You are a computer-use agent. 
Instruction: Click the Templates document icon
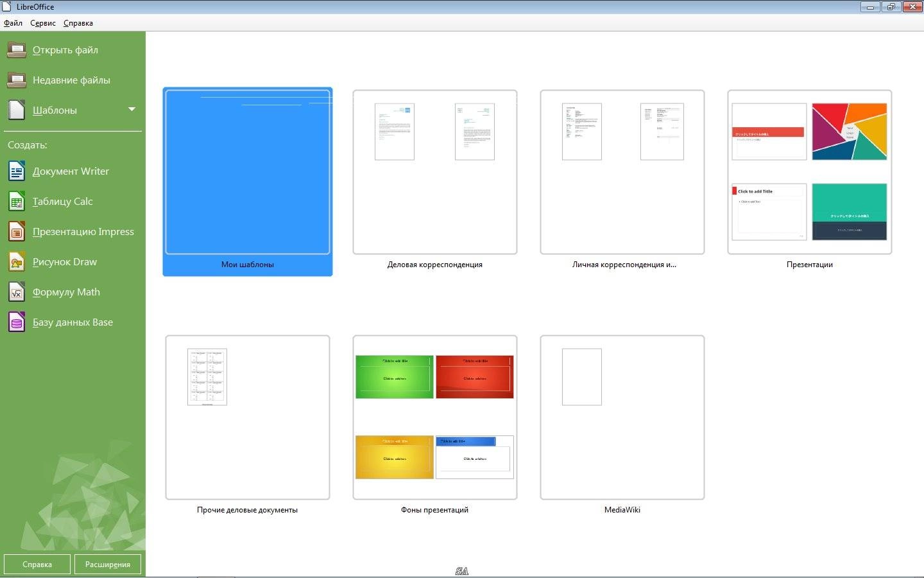17,110
